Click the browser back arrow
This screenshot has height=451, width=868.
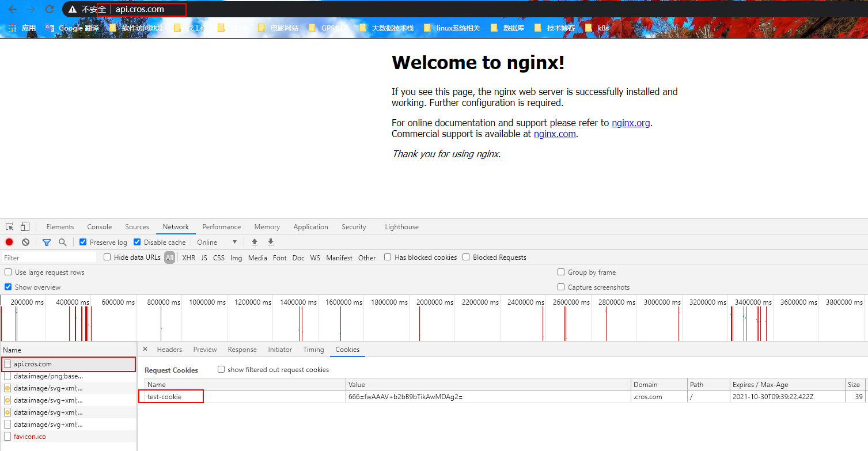coord(13,9)
